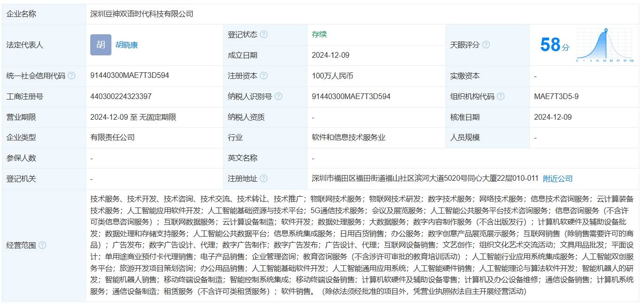The height and width of the screenshot is (307, 644).
Task: Open the help icon beside 登记状态
Action: pos(264,34)
